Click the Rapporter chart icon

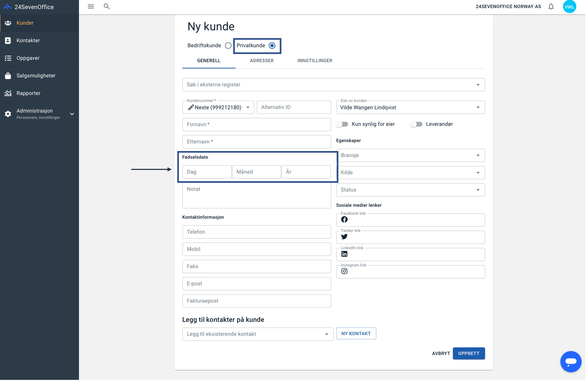[8, 93]
